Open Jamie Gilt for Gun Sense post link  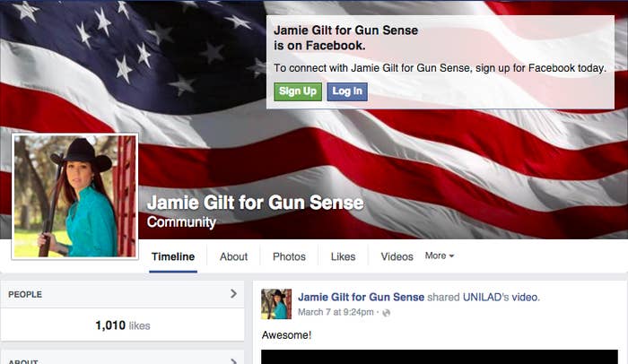tap(361, 297)
